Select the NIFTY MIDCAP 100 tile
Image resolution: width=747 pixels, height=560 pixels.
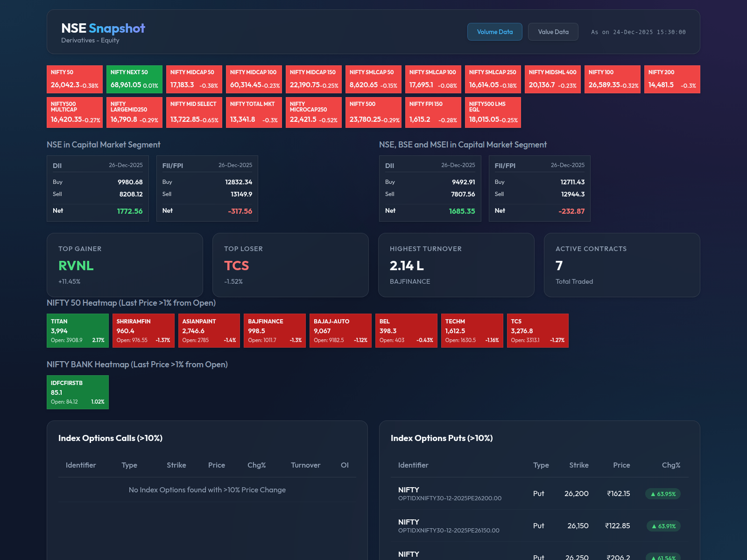point(254,79)
